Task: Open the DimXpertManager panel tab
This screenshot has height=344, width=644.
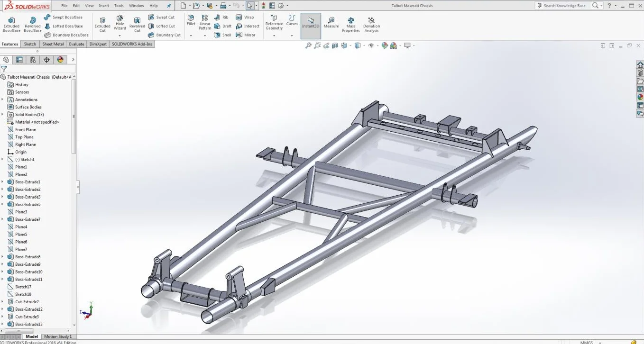Action: 46,60
